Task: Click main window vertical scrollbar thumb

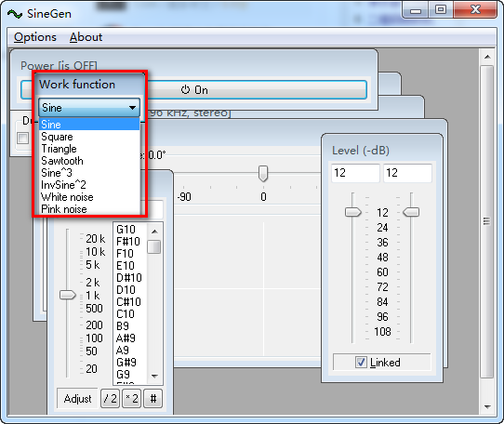Action: 487,222
